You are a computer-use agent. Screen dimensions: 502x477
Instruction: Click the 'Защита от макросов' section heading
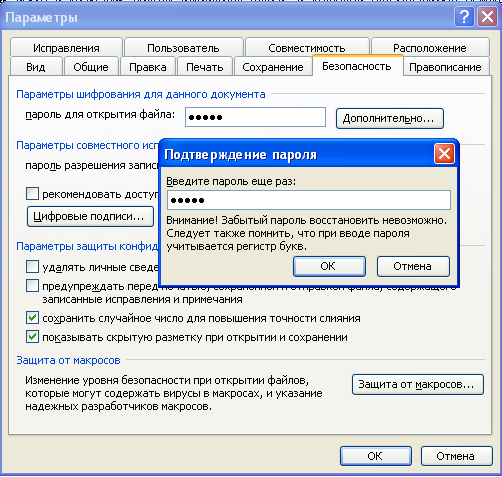68,360
